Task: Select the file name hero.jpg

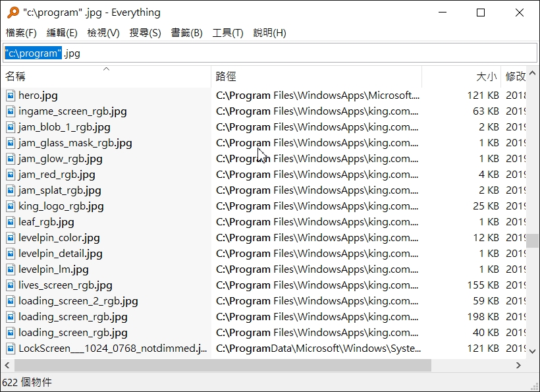Action: coord(38,96)
